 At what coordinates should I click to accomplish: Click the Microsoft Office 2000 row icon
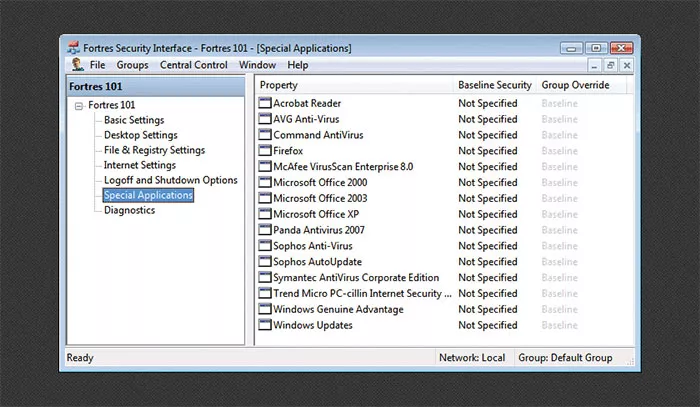(x=265, y=182)
